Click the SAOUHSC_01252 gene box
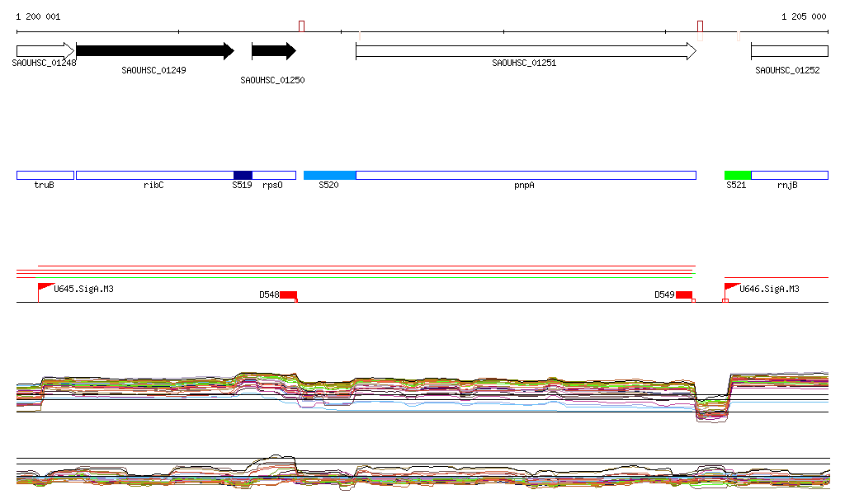The image size is (845, 504). point(789,51)
